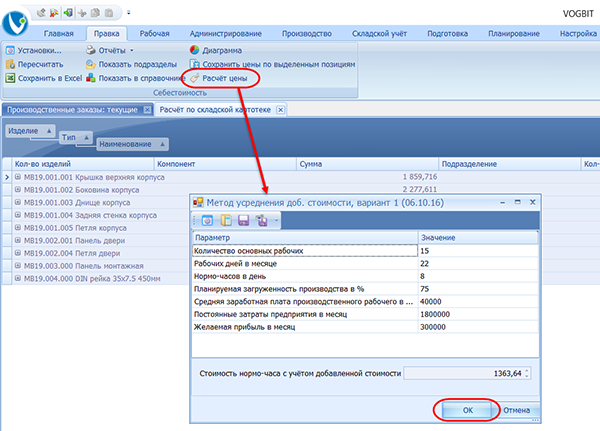Image resolution: width=600 pixels, height=431 pixels.
Task: Click the Наименование grouping column chip
Action: tap(132, 144)
